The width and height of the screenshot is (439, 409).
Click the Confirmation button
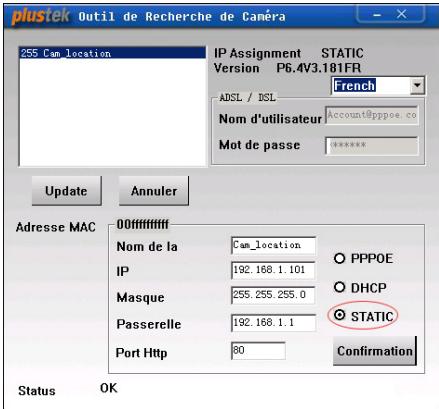tap(375, 351)
